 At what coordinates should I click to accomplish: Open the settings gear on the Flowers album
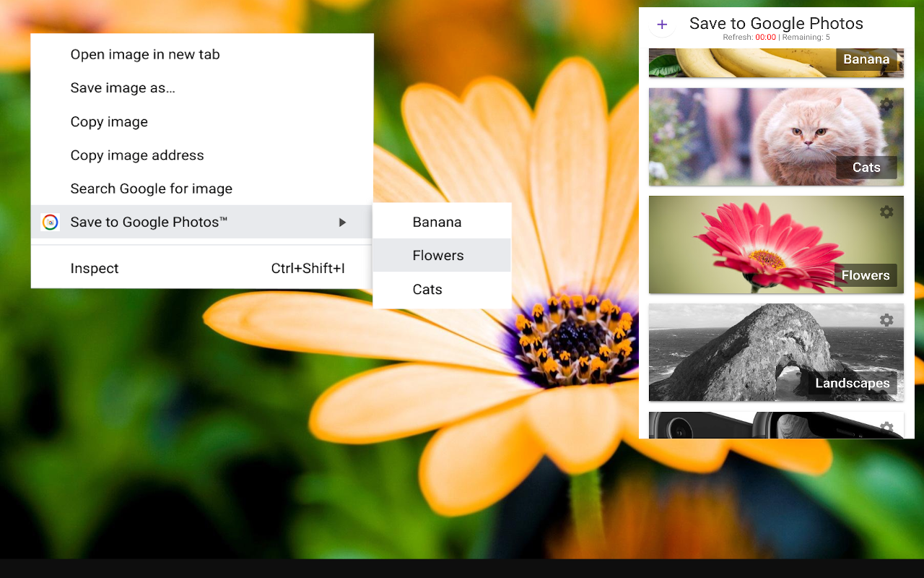886,212
